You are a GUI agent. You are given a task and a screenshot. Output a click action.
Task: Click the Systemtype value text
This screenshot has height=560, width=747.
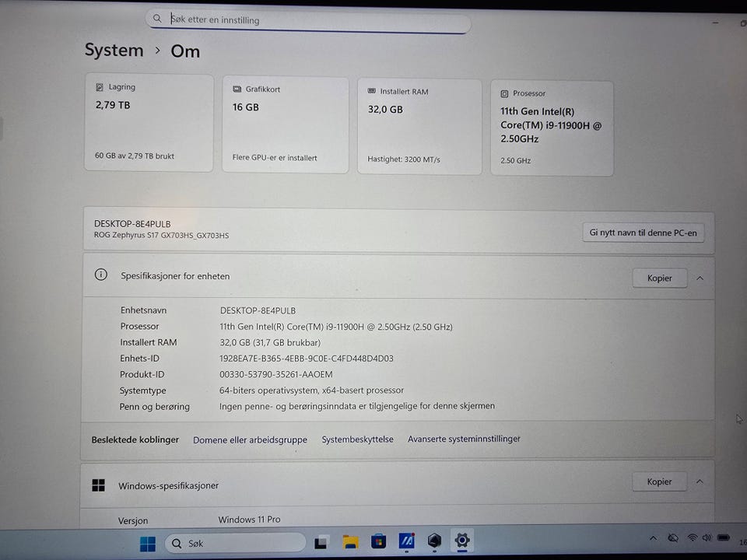pos(311,390)
